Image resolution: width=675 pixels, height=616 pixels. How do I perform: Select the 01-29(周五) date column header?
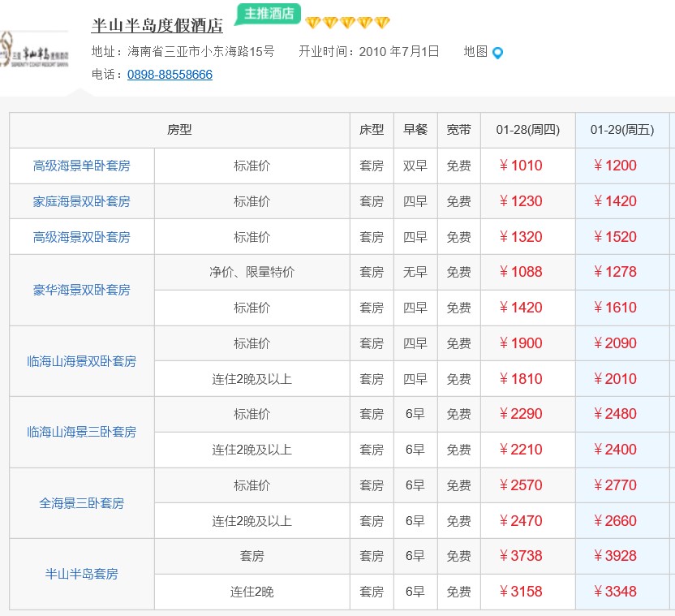(621, 130)
